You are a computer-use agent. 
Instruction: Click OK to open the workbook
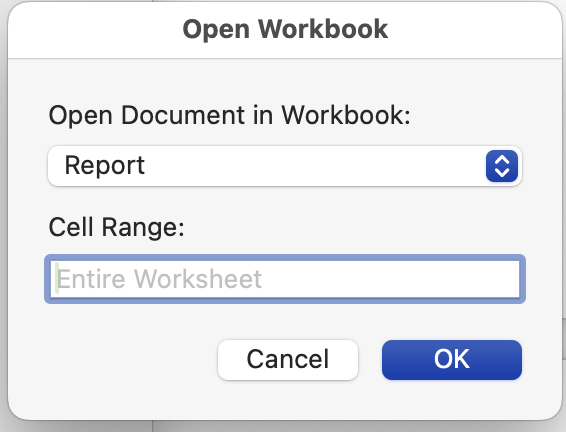coord(452,359)
